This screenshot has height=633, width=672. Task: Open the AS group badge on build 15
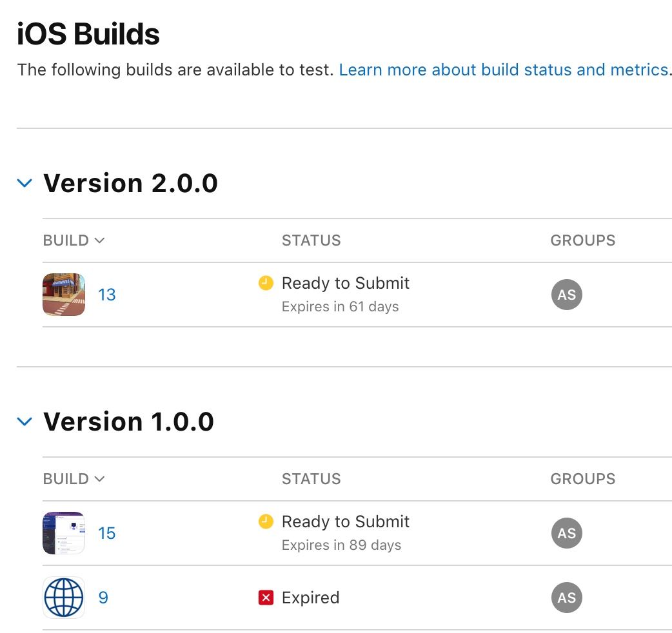[567, 533]
